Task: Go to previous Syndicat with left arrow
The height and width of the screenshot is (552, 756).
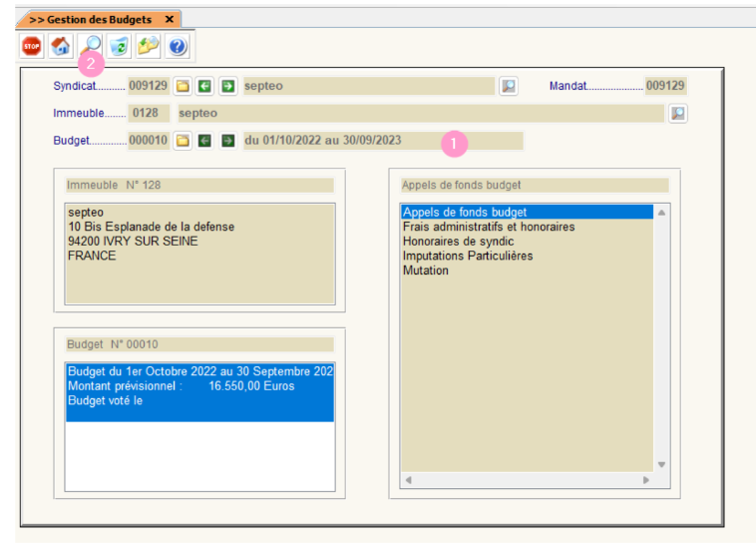Action: click(205, 86)
